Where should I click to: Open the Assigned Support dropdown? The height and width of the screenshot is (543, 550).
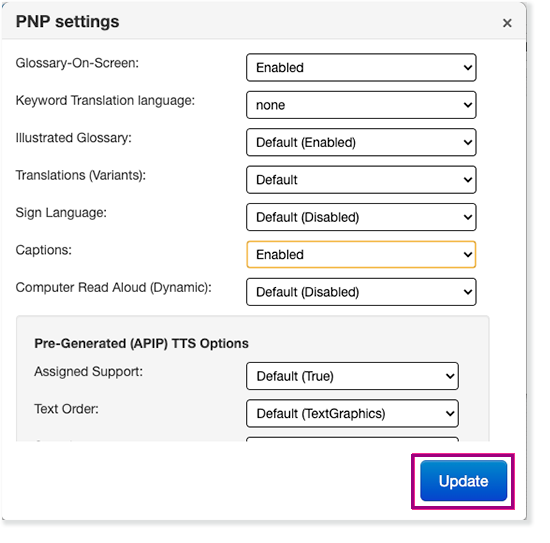point(352,376)
